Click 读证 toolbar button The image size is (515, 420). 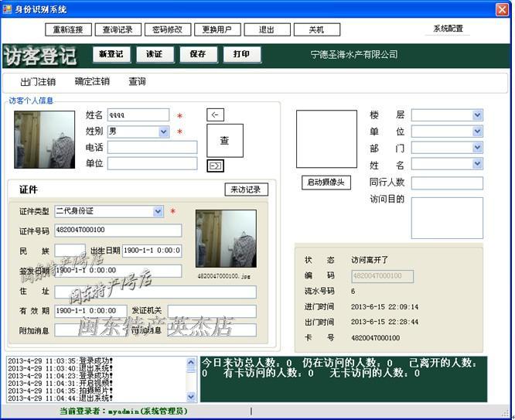155,54
